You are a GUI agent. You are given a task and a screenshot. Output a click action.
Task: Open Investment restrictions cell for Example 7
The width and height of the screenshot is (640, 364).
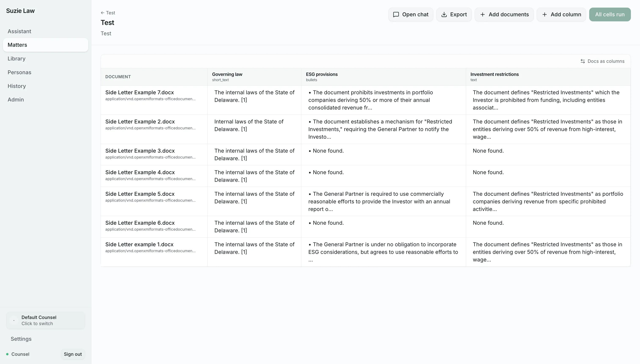[x=548, y=100]
